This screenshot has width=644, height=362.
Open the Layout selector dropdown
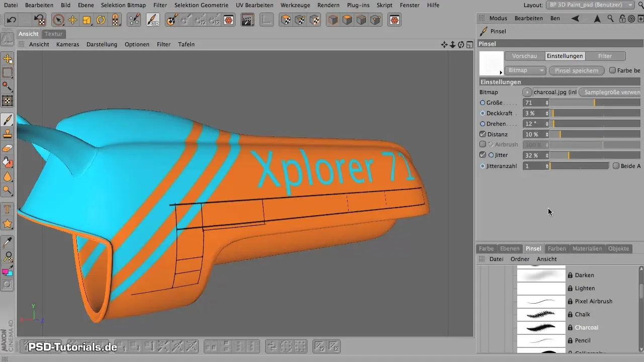pos(591,5)
